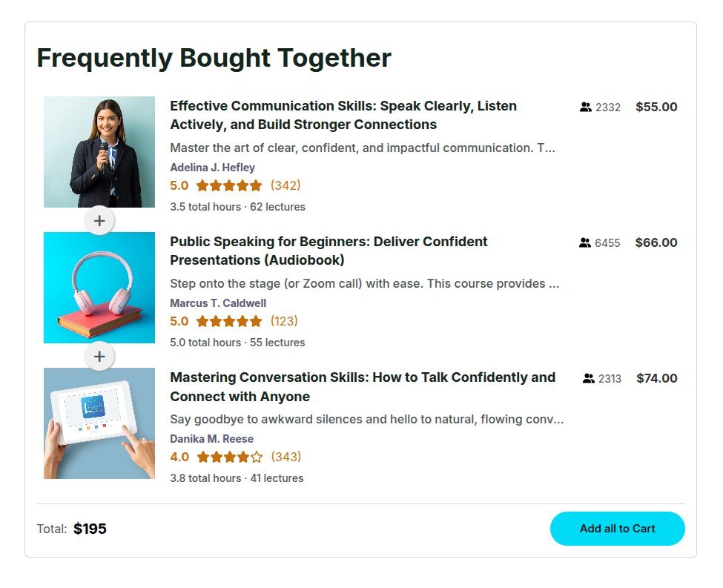Viewport: 723px width, 588px height.
Task: Click students icon next to 2313
Action: pos(589,379)
